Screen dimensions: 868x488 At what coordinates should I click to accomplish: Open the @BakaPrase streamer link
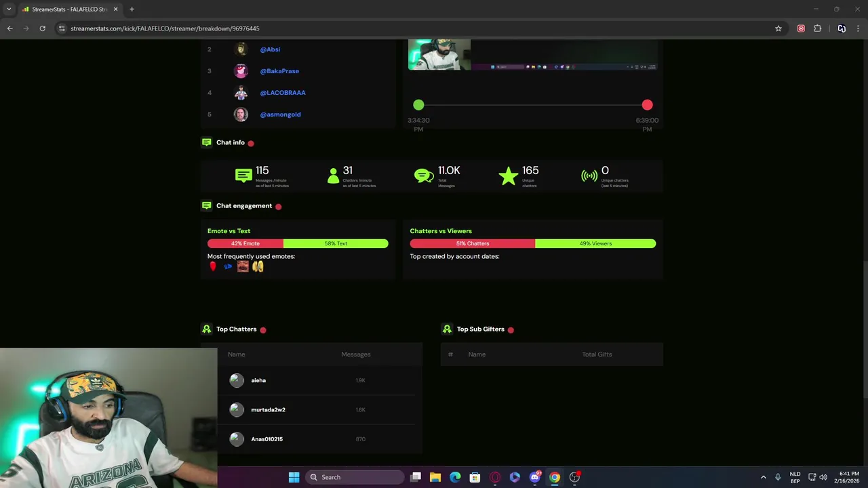click(279, 70)
